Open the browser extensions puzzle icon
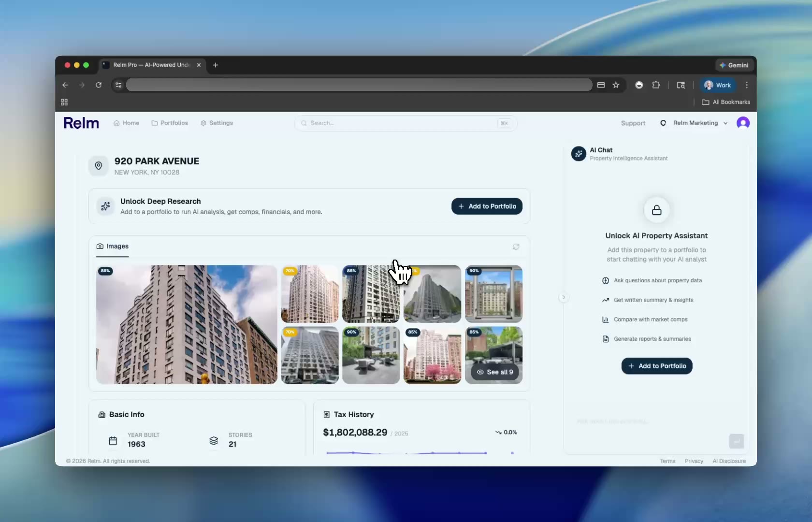Image resolution: width=812 pixels, height=522 pixels. 656,85
